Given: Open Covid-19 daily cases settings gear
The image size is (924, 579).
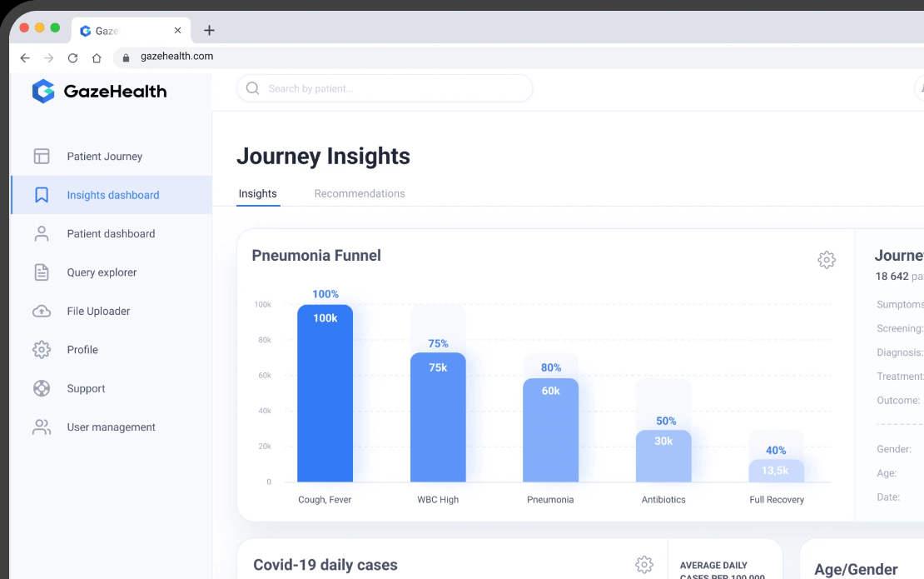Looking at the screenshot, I should click(x=644, y=564).
